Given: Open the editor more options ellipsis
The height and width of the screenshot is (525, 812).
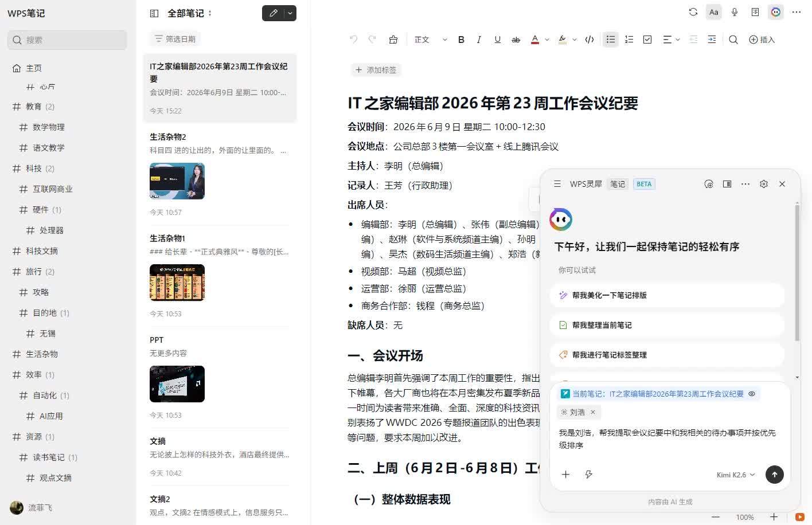Looking at the screenshot, I should click(797, 12).
